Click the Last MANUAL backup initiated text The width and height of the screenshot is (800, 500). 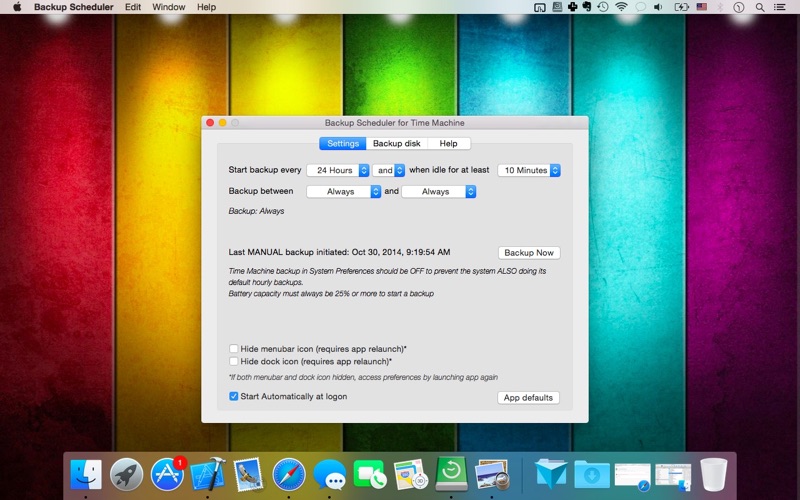339,252
